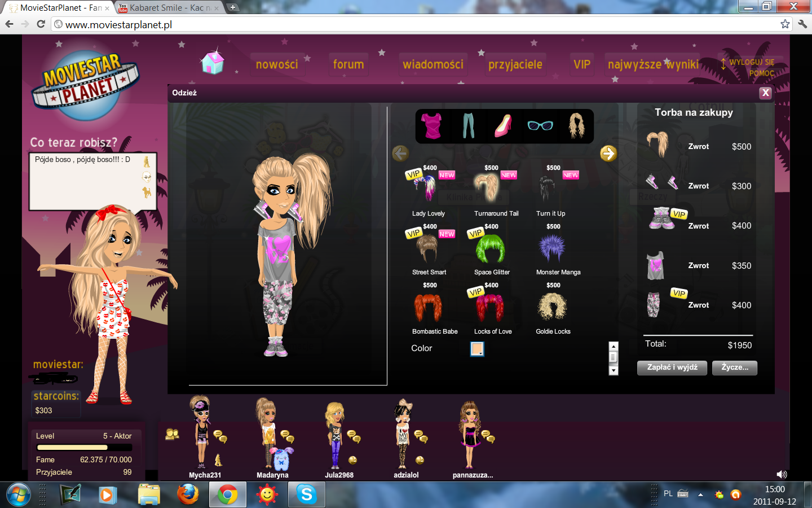The width and height of the screenshot is (812, 508).
Task: Click the Życze... wishlist button
Action: [x=735, y=367]
